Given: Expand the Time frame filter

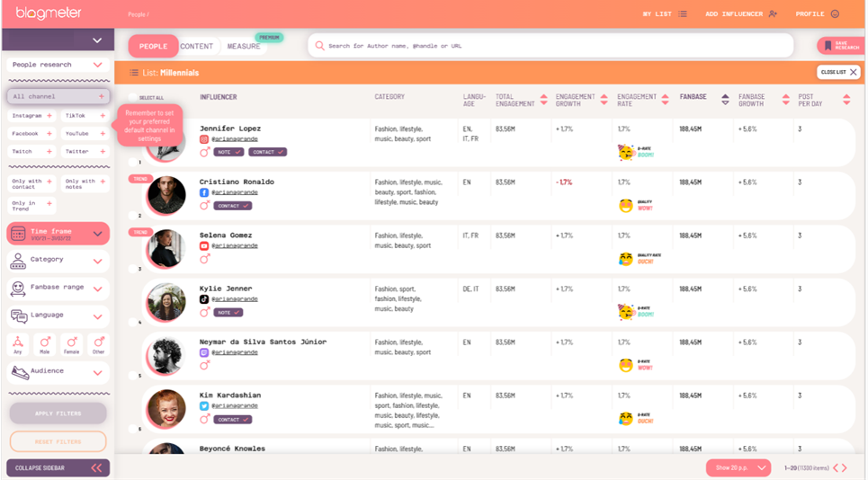Looking at the screenshot, I should point(58,234).
